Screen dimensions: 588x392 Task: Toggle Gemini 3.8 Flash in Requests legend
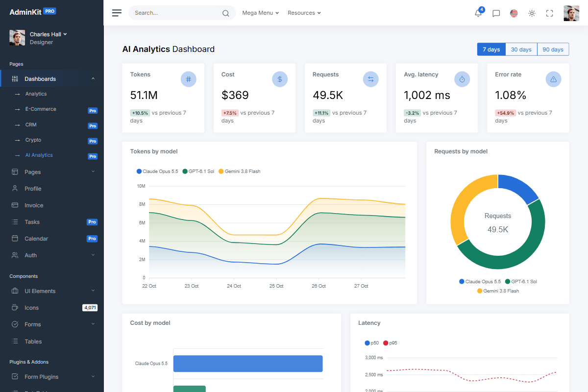tap(498, 291)
